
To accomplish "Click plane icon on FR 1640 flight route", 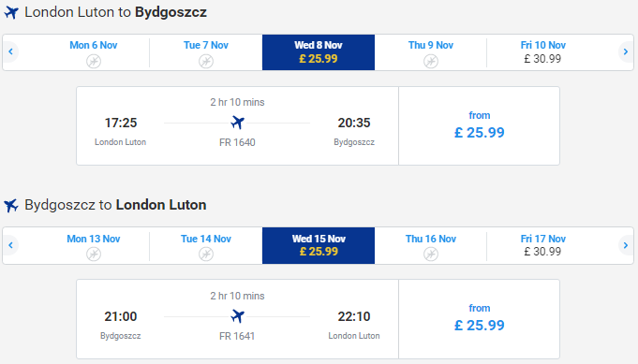I will (238, 123).
